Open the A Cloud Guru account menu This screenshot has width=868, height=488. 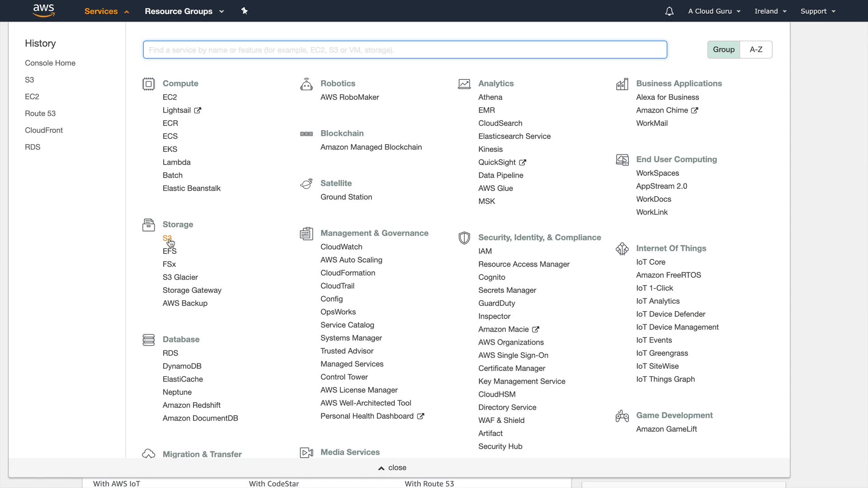[x=714, y=11]
